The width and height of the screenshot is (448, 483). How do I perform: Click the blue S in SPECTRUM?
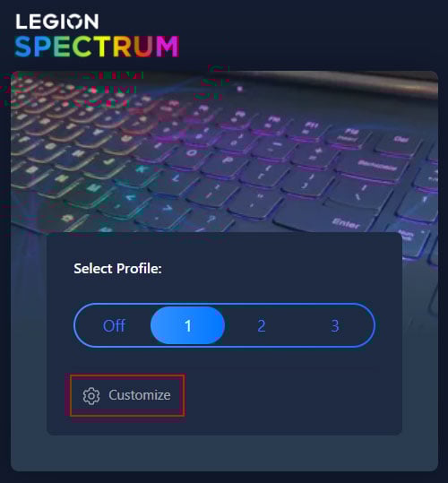23,47
